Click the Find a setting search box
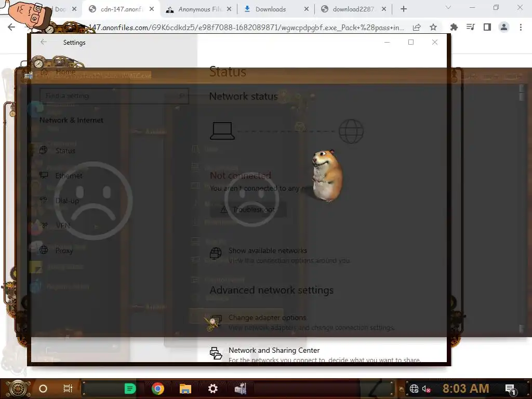Viewport: 532px width, 399px height. click(x=114, y=96)
